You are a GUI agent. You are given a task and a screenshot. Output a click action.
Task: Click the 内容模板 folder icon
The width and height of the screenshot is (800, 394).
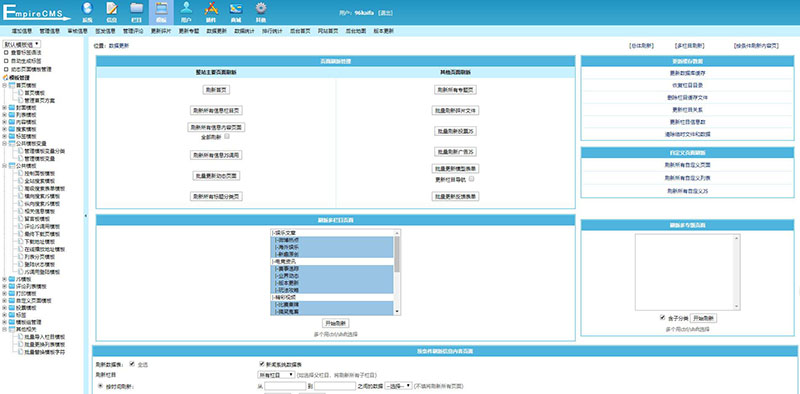12,122
